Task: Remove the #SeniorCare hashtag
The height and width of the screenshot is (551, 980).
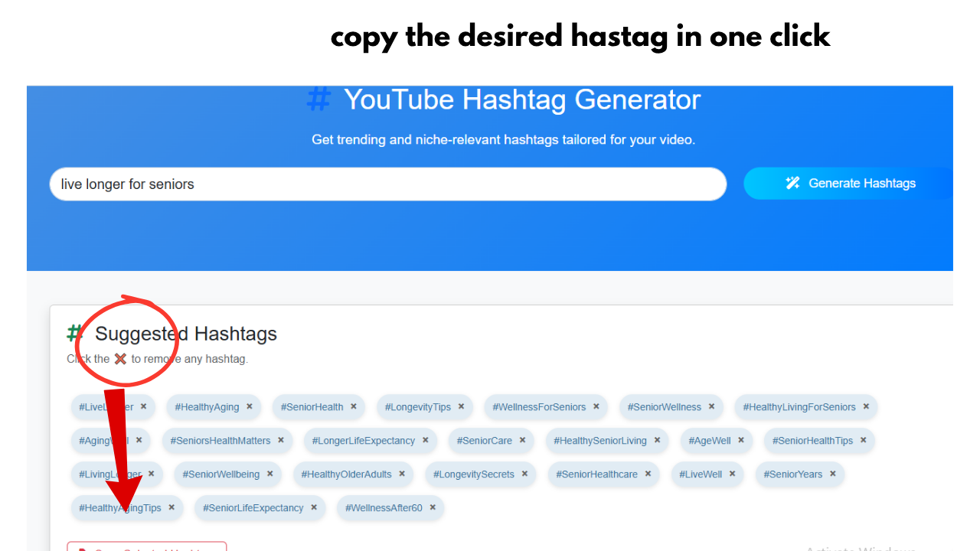Action: click(523, 441)
